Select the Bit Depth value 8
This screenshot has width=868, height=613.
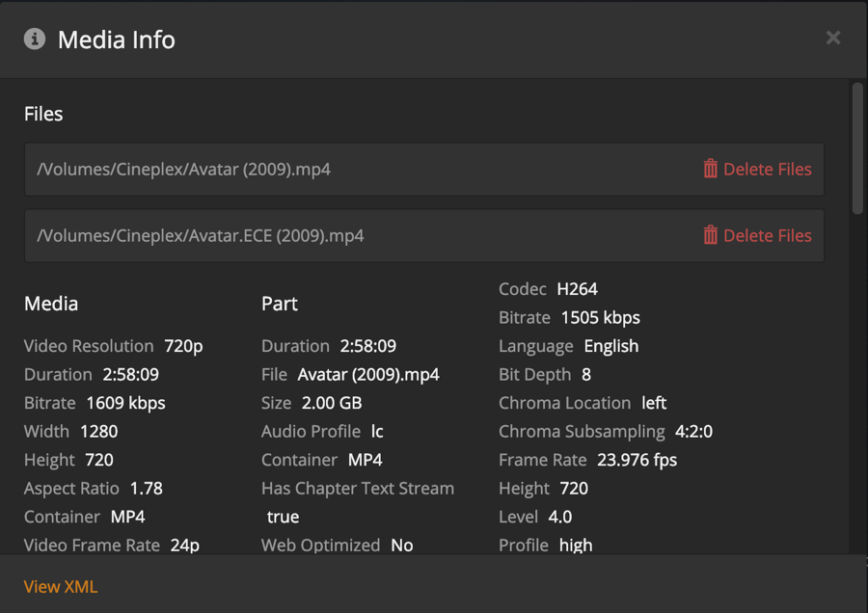[586, 375]
